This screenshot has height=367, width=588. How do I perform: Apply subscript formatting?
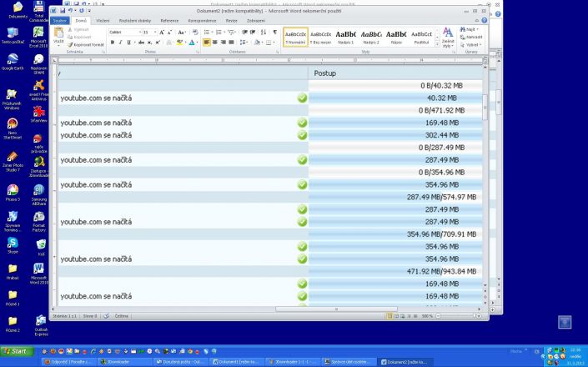pos(149,43)
